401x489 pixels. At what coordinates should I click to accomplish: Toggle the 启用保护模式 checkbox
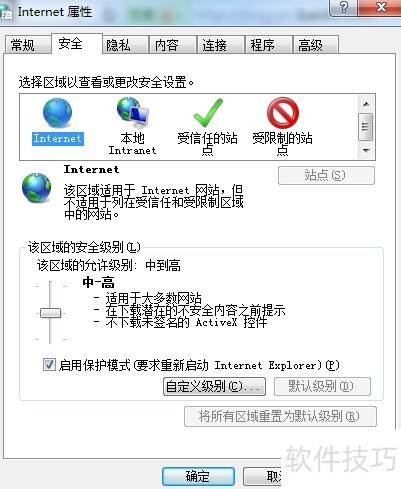click(49, 364)
